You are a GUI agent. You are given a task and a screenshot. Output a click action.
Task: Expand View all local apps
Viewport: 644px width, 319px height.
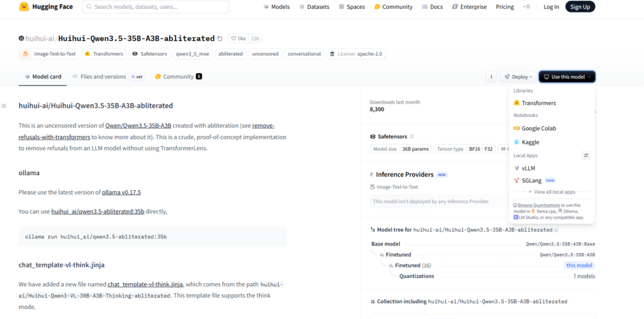pos(552,192)
